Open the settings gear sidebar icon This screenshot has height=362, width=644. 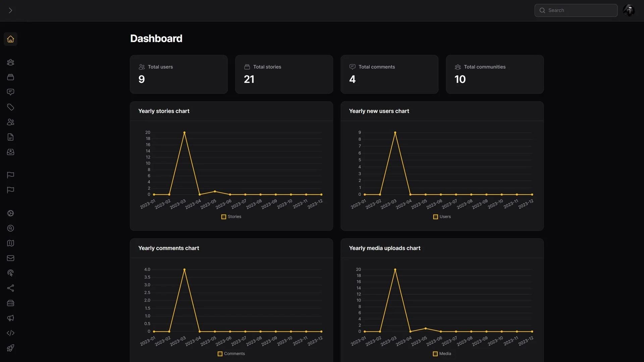coord(10,213)
